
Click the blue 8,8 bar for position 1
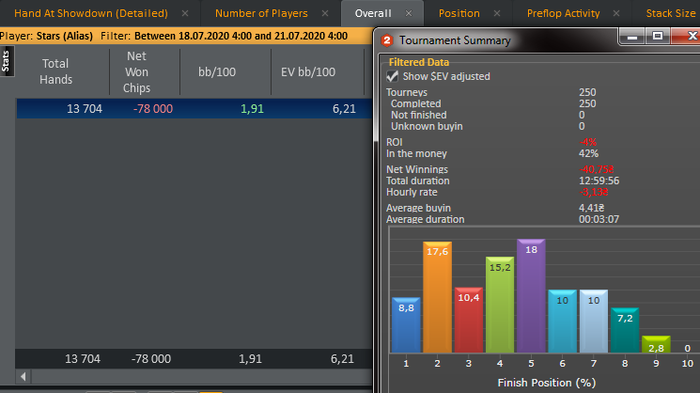406,325
